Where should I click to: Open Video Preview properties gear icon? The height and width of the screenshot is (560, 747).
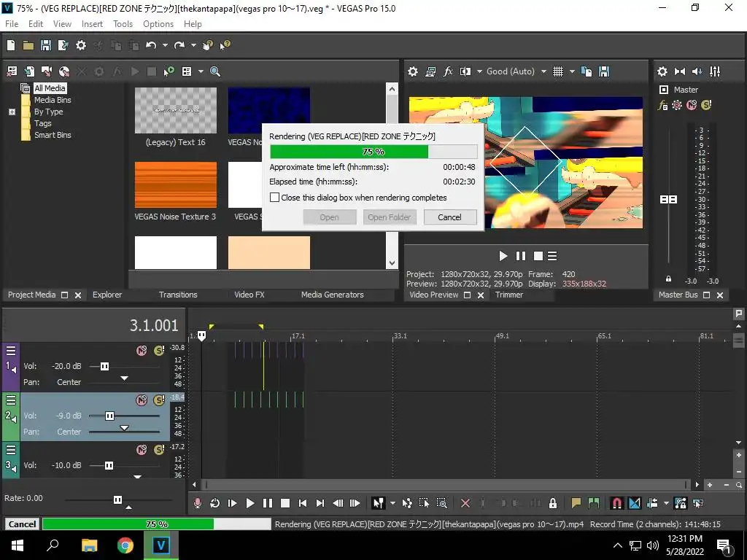point(413,71)
